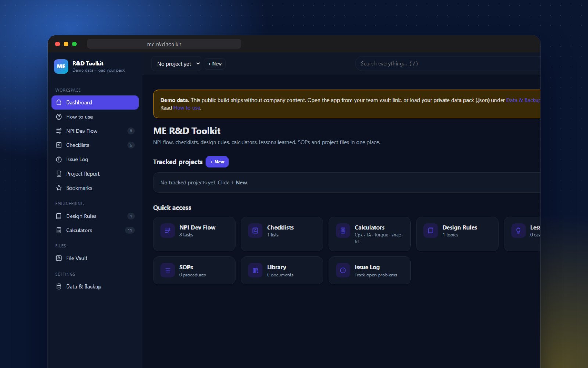Open Calculators from the sidebar
Screen dimensions: 588x368
tap(95, 230)
